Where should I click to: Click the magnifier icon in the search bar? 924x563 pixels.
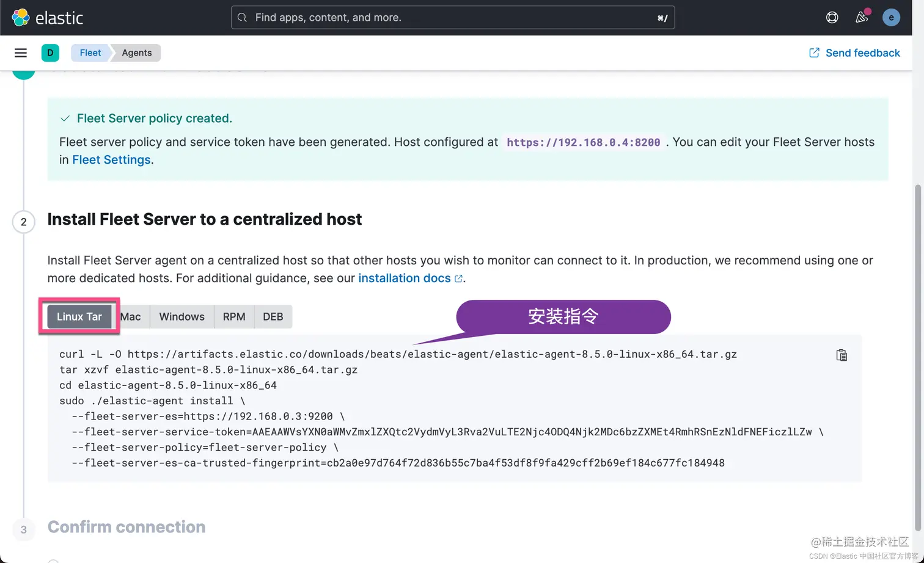pos(243,18)
